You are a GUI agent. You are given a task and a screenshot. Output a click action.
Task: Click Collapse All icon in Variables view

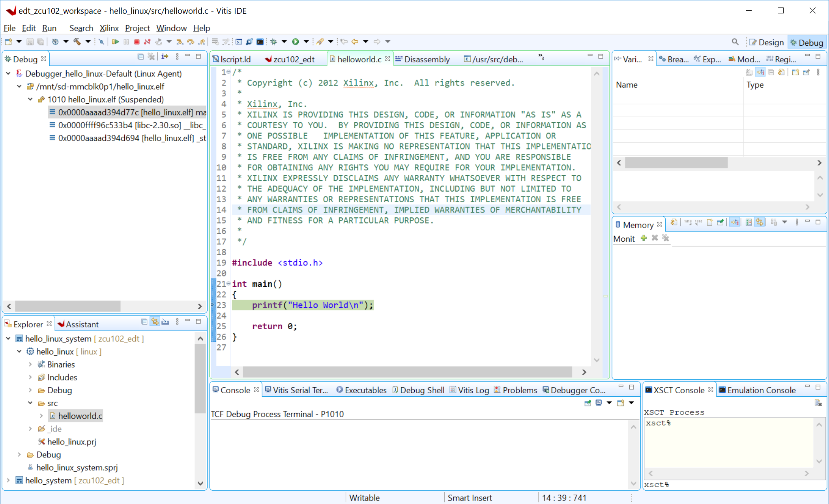(x=771, y=72)
